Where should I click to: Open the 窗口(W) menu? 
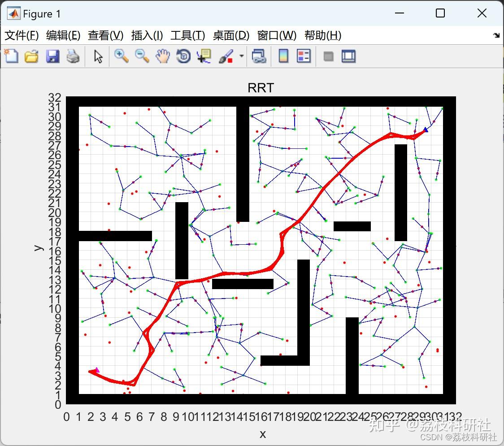[277, 35]
